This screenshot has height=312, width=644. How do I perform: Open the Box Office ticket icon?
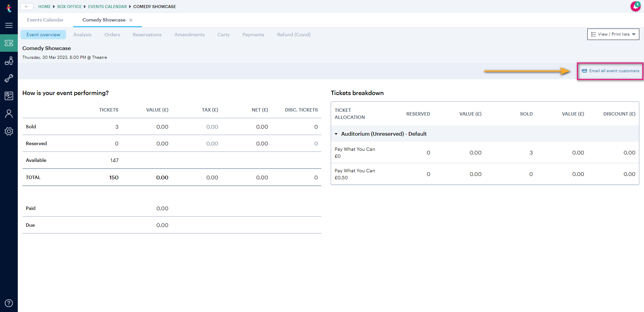click(x=9, y=43)
